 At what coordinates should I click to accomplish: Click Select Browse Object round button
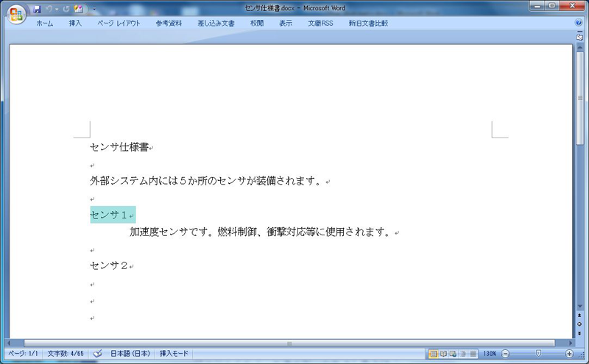579,324
